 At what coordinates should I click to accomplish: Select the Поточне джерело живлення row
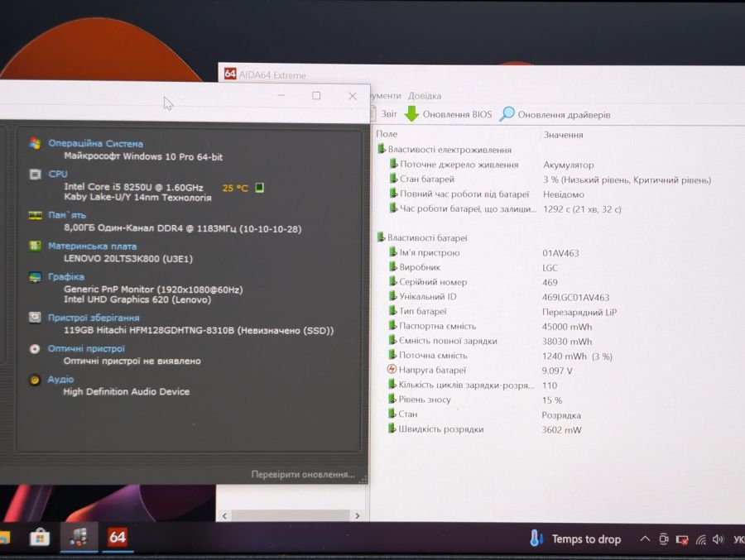coord(491,165)
